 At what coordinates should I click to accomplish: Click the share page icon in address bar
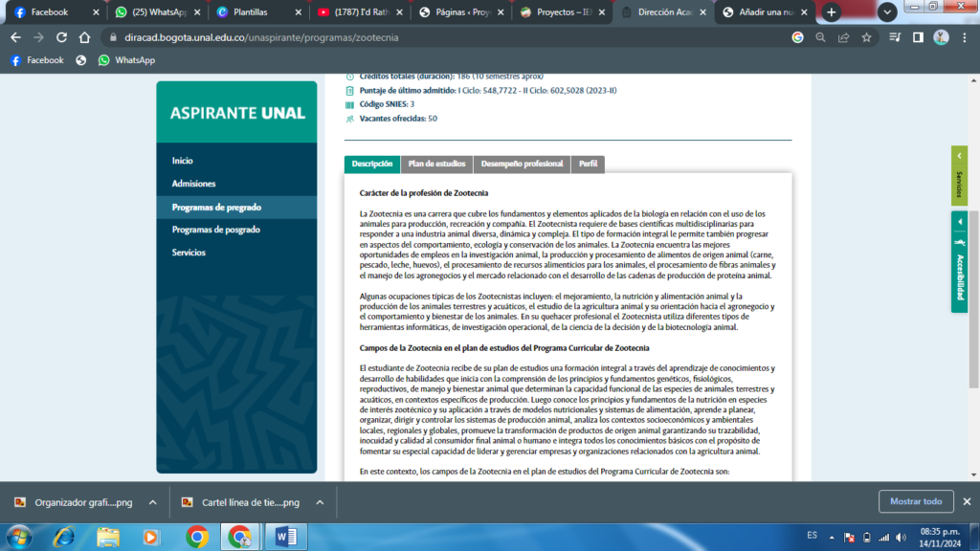(x=843, y=37)
